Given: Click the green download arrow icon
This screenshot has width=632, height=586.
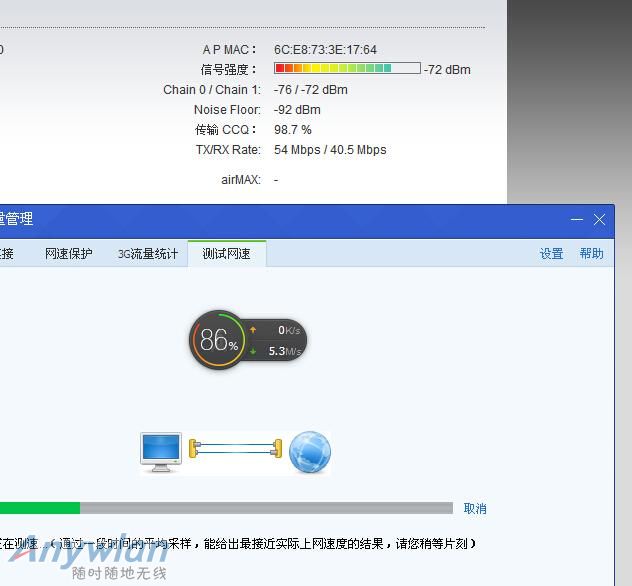Looking at the screenshot, I should tap(253, 351).
